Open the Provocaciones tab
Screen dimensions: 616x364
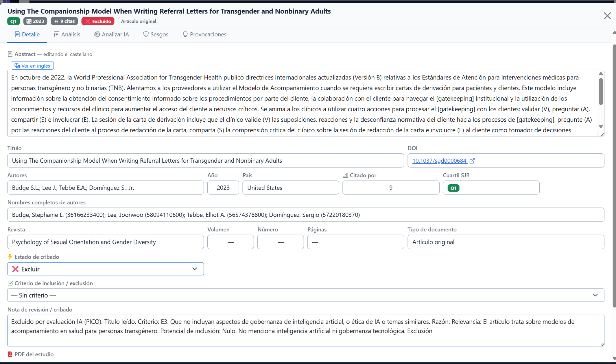point(204,34)
